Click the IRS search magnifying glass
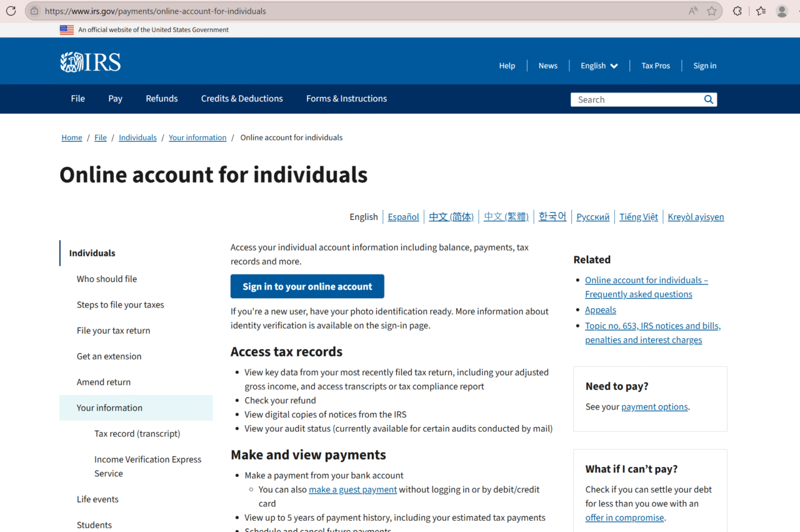 708,99
